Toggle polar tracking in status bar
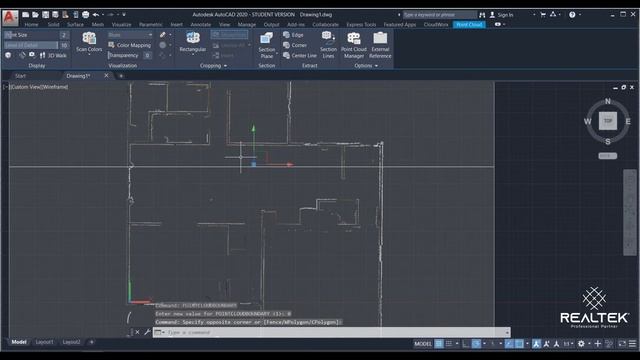This screenshot has height=360, width=640. coord(476,344)
